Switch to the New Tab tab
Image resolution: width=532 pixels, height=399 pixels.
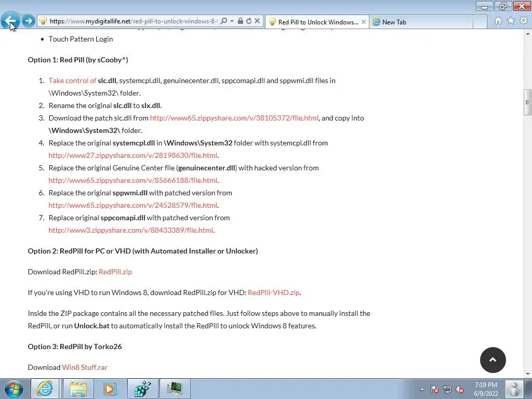click(x=421, y=22)
